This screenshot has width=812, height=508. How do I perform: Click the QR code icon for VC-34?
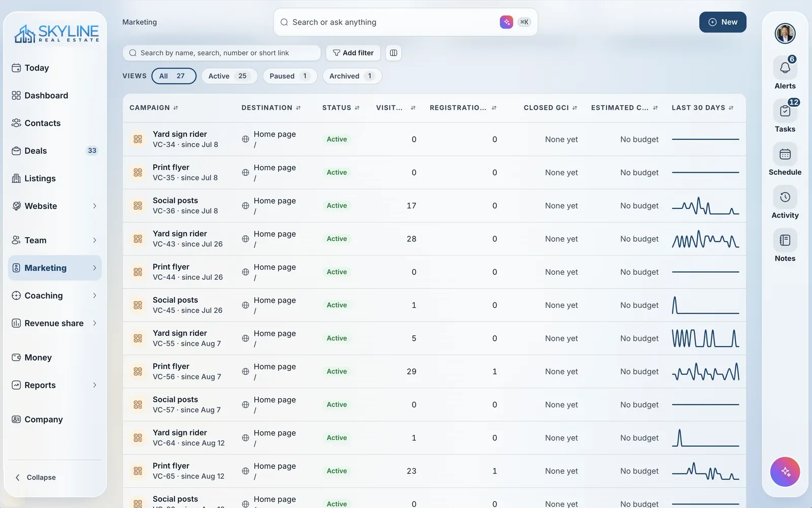[138, 139]
